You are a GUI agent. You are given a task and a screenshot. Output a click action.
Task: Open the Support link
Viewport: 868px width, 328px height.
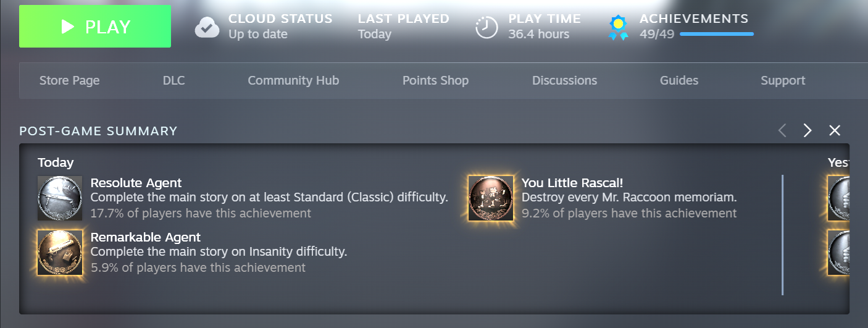[783, 80]
